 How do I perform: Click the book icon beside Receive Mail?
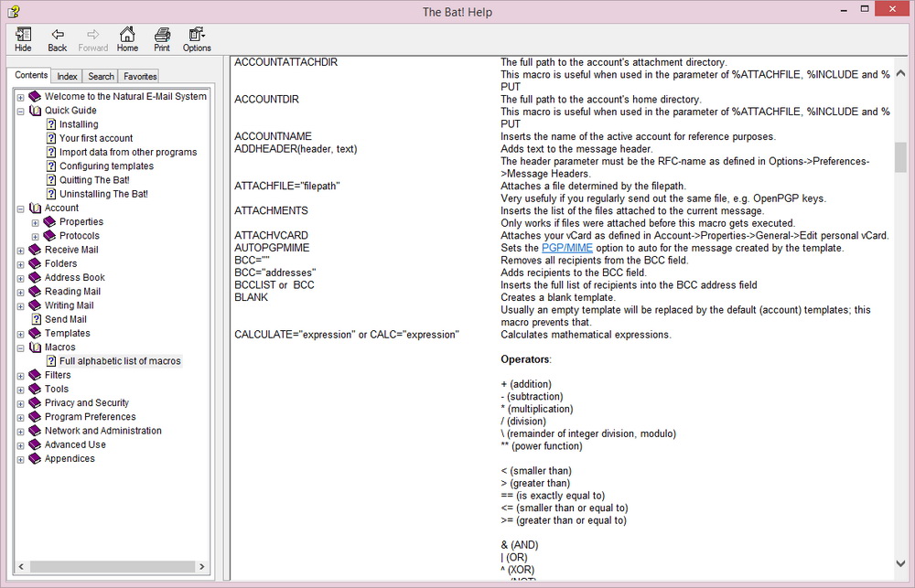(35, 250)
